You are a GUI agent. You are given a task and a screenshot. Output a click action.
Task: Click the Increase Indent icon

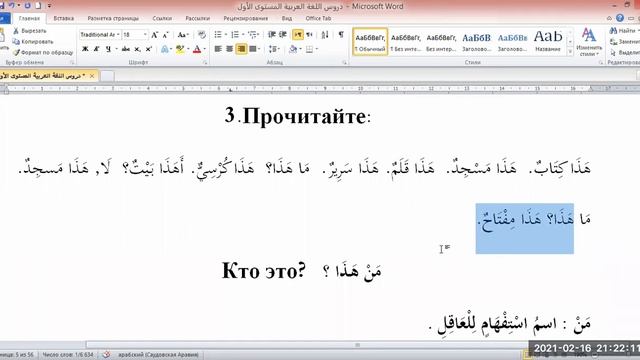pyautogui.click(x=282, y=35)
